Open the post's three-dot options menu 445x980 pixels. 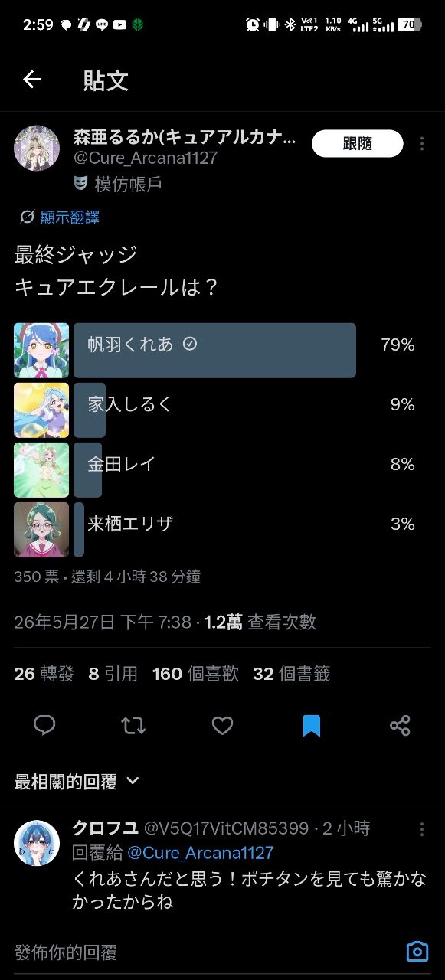coord(422,144)
